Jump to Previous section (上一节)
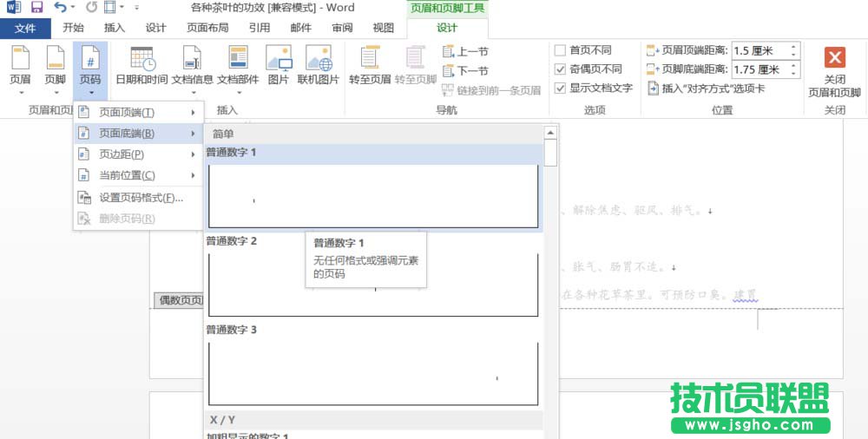This screenshot has width=868, height=439. pyautogui.click(x=465, y=51)
